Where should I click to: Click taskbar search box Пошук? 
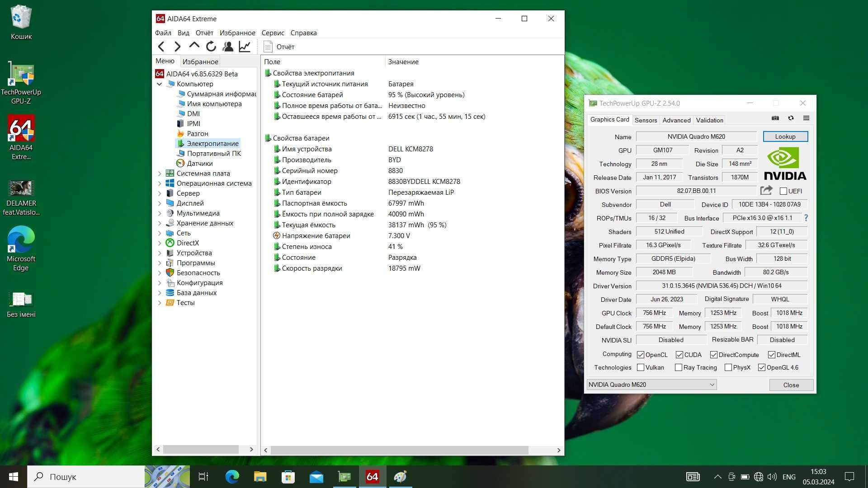point(86,477)
